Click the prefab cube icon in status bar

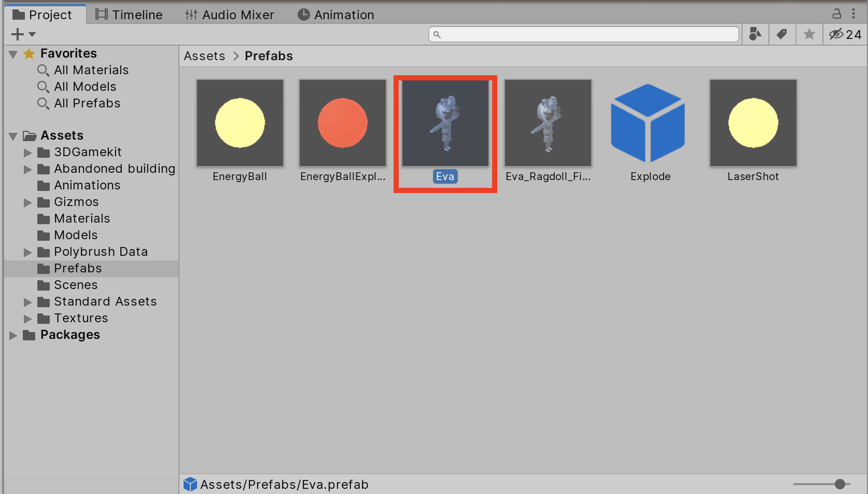[x=190, y=484]
